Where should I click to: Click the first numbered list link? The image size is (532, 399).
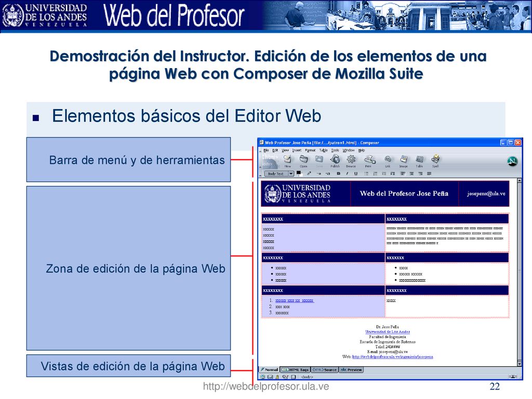pos(295,301)
